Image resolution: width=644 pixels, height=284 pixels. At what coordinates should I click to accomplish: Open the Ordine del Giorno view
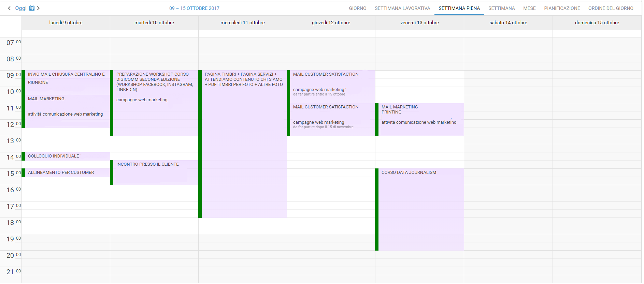(x=611, y=8)
